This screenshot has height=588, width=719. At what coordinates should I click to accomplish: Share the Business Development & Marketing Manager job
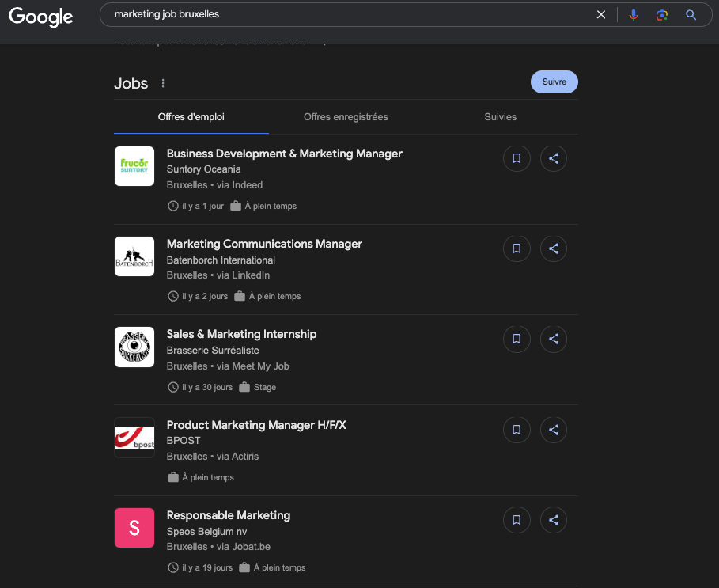tap(554, 158)
